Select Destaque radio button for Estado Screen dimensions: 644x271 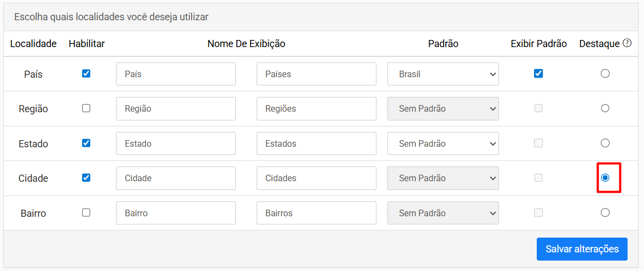coord(605,143)
